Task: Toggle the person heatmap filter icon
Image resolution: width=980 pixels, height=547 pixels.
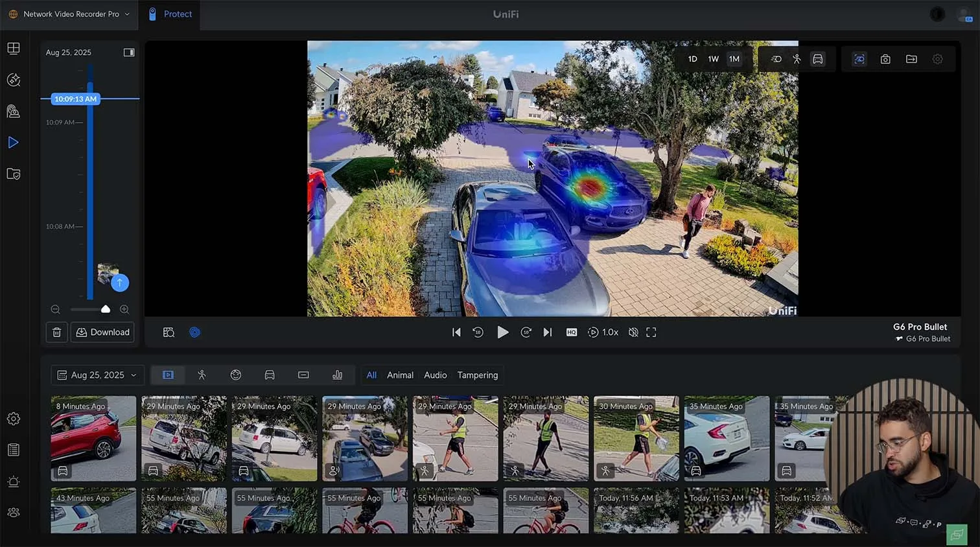Action: (797, 59)
